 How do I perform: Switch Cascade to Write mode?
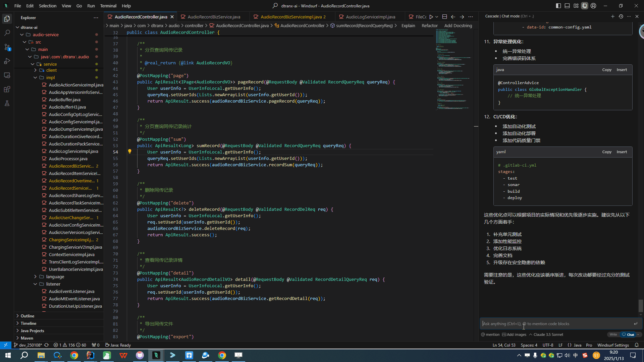[613, 335]
